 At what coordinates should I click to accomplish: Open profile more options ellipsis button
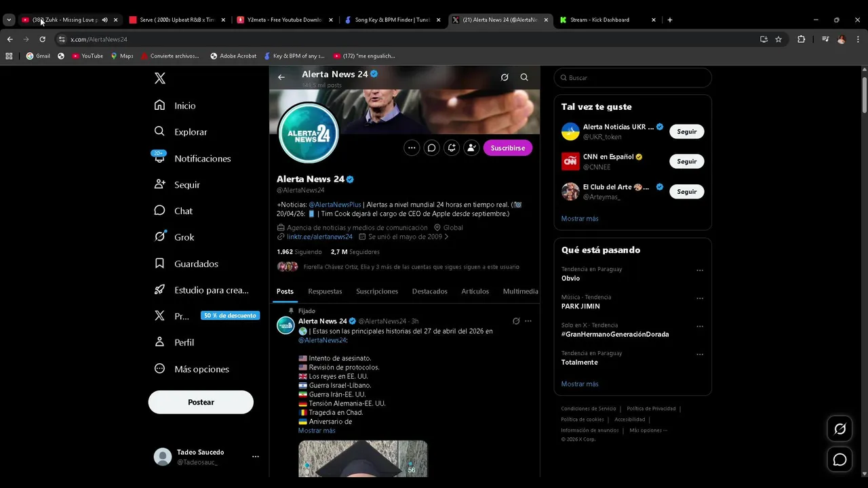(412, 148)
